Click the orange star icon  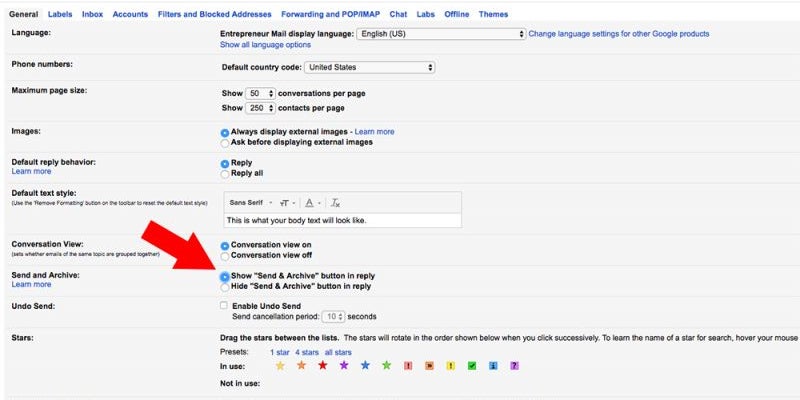pyautogui.click(x=302, y=365)
